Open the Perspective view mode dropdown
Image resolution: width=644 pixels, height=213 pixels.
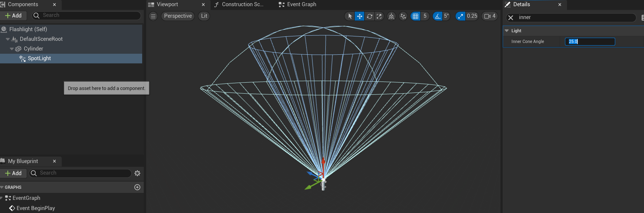(178, 16)
